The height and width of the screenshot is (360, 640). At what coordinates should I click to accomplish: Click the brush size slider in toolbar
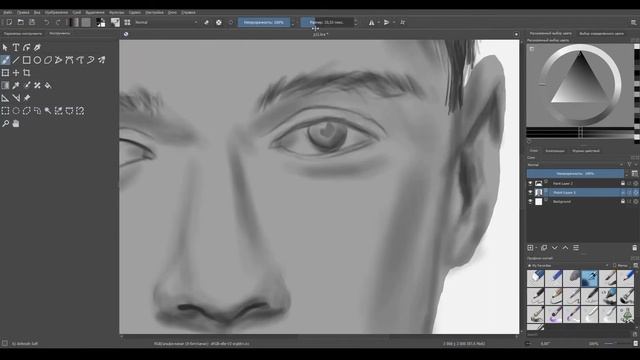(327, 22)
